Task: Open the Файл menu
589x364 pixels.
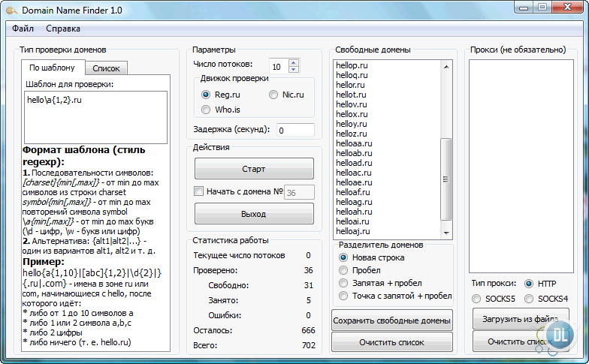Action: [23, 29]
